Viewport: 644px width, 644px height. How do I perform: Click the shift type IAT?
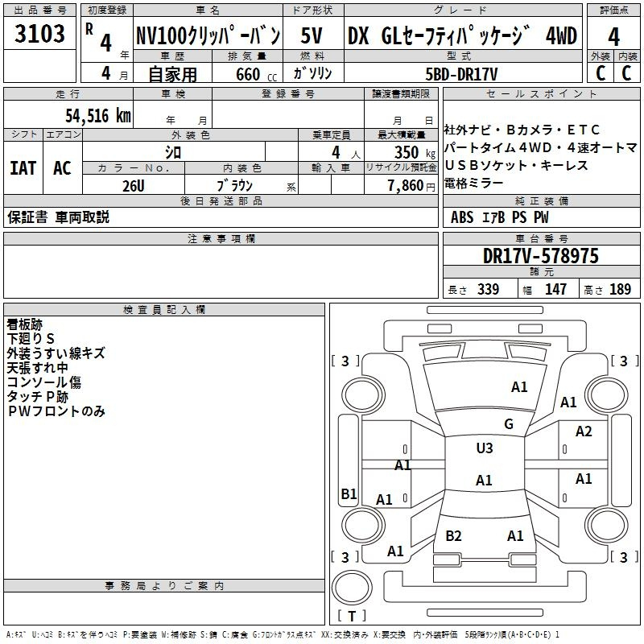[23, 168]
